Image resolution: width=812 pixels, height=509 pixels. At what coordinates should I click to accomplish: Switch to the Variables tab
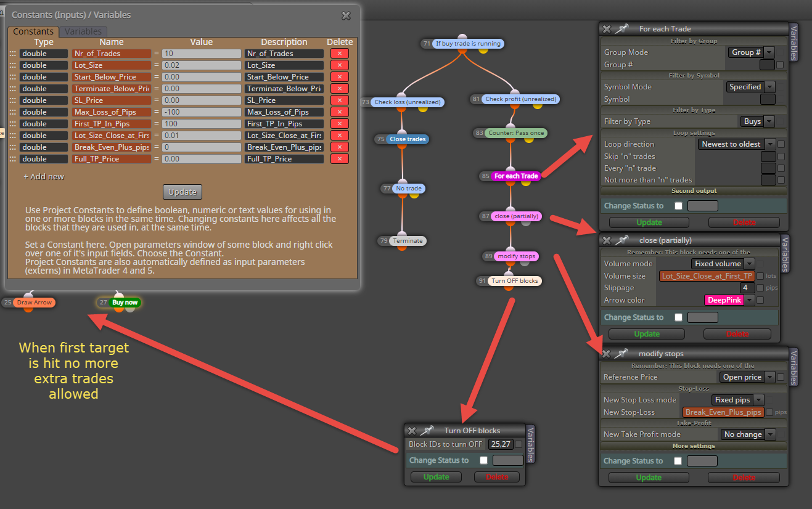(83, 31)
